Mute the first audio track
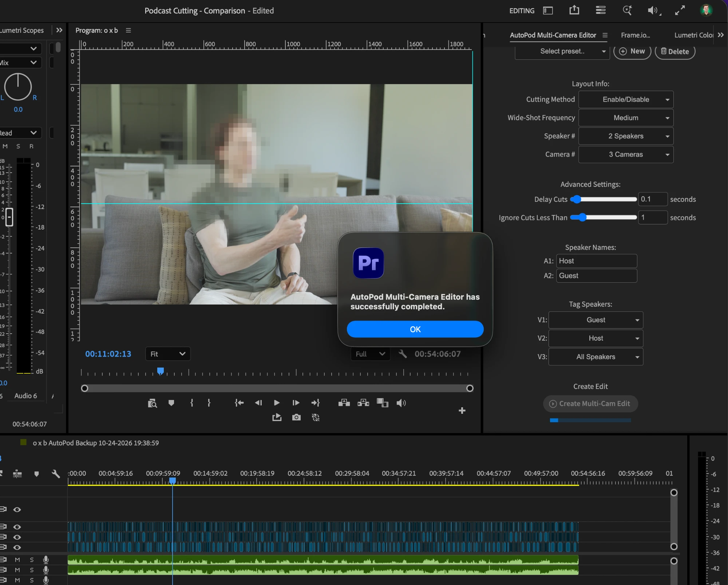 point(17,560)
